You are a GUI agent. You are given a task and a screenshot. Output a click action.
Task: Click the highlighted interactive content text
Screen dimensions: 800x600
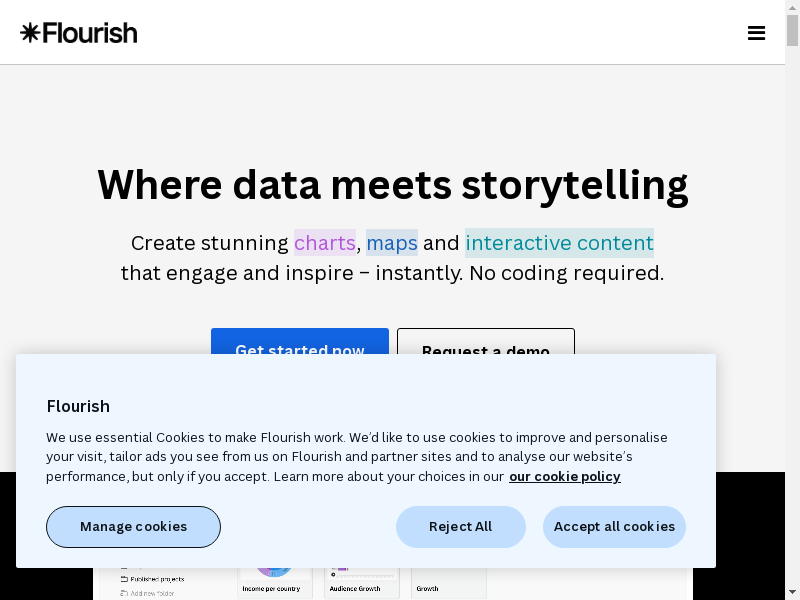[559, 243]
